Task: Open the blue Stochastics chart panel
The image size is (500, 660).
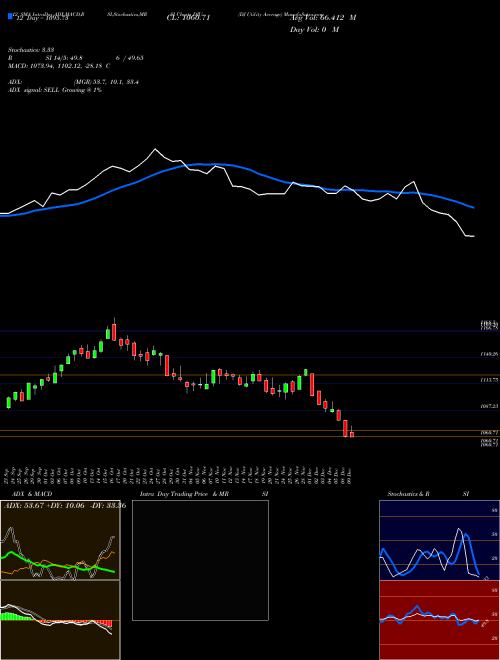Action: pyautogui.click(x=439, y=540)
